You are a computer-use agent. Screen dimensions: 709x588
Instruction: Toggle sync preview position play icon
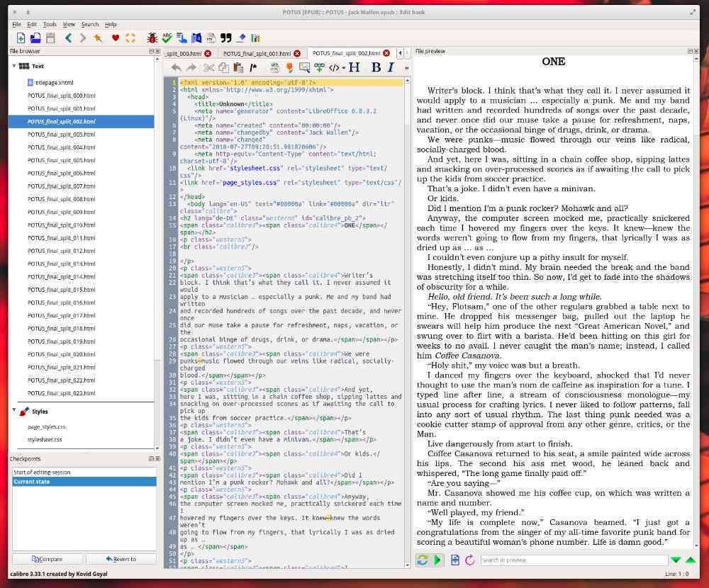click(x=437, y=560)
